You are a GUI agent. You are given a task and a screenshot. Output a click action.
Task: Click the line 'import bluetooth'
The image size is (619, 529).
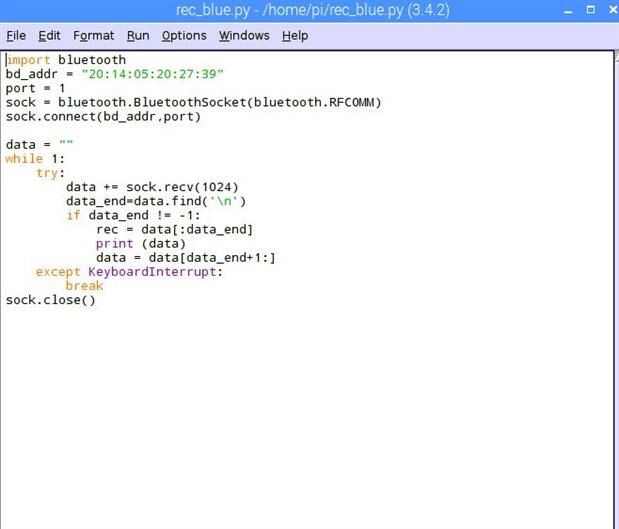coord(66,60)
